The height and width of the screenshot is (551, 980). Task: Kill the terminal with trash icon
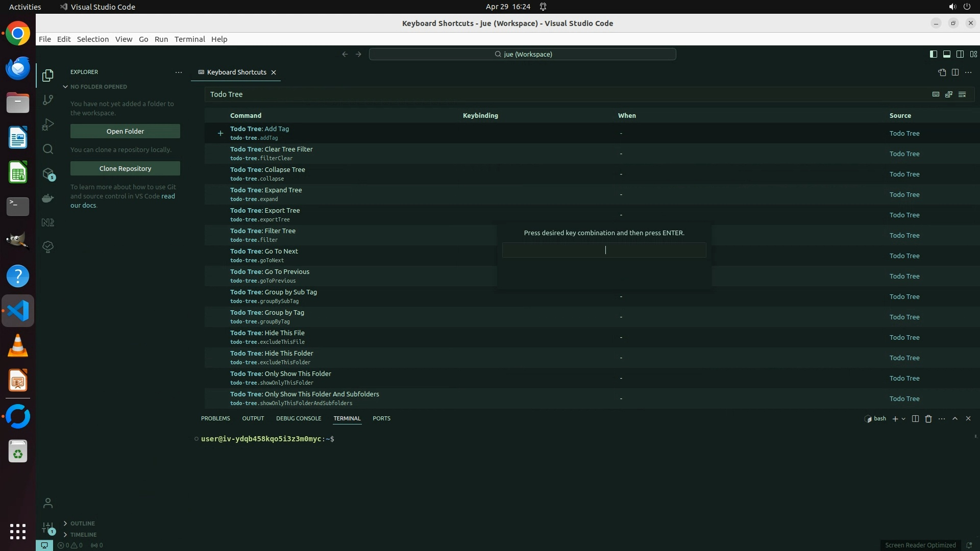[x=928, y=419]
